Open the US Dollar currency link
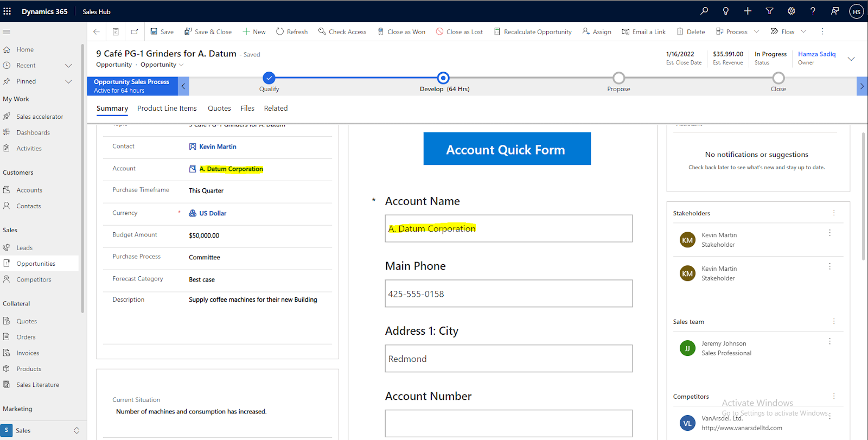This screenshot has width=868, height=440. pos(213,213)
